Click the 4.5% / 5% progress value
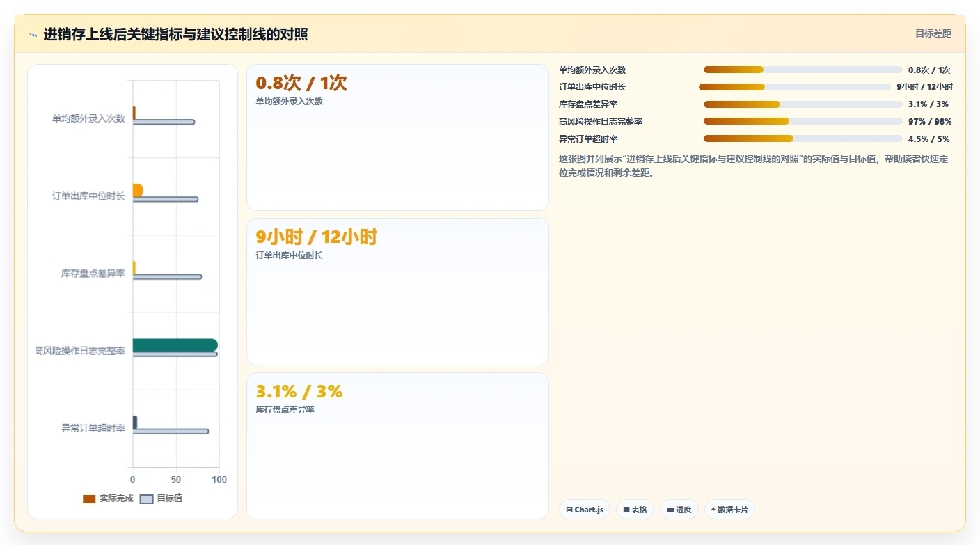The width and height of the screenshot is (980, 545). [x=928, y=139]
